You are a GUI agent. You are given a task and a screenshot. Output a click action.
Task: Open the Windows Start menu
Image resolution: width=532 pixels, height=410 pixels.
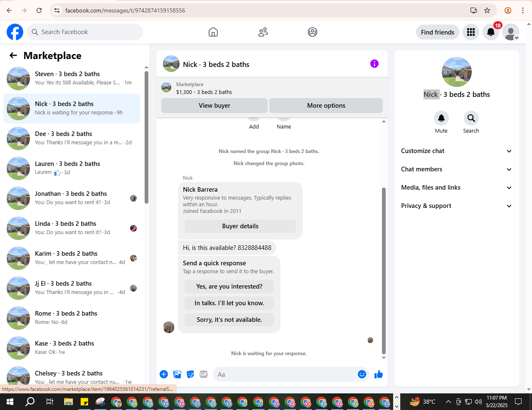[10, 402]
